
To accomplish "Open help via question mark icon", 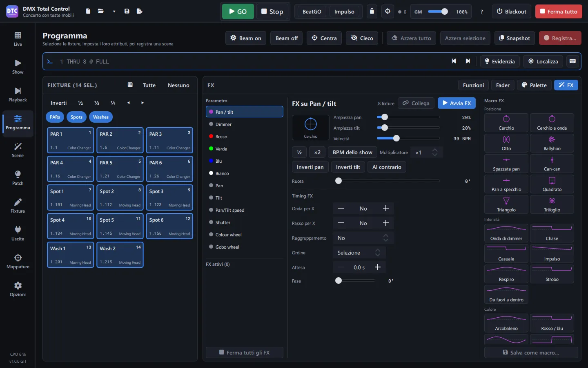I will (x=481, y=11).
